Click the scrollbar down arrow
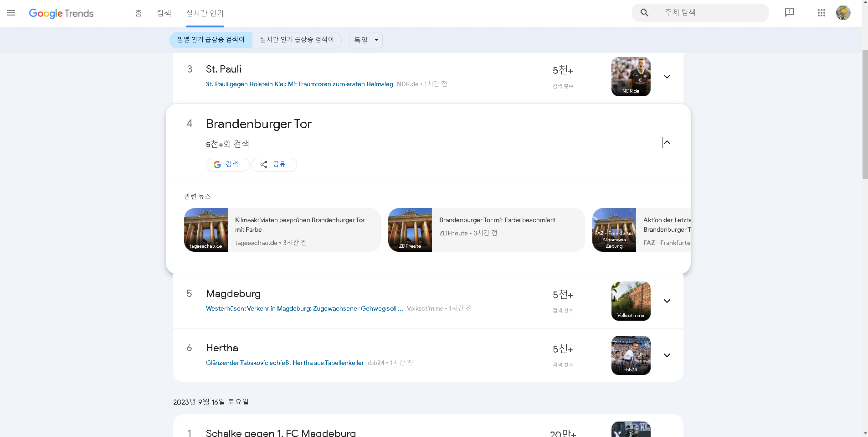This screenshot has height=437, width=868. click(865, 433)
